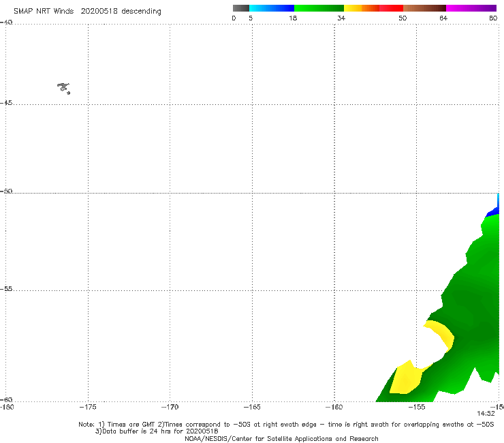
Task: Click the dark blue wind patch below -50 latitude
Action: (x=493, y=213)
